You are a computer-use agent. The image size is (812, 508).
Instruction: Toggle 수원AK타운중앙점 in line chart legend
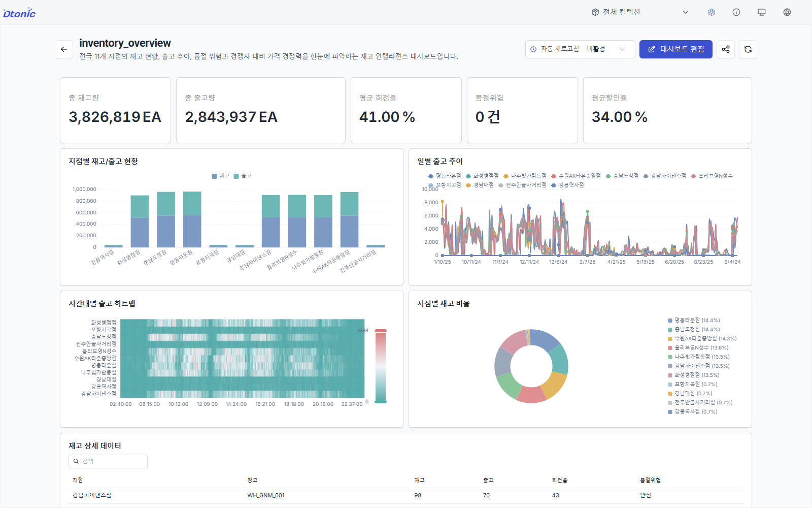pyautogui.click(x=576, y=176)
